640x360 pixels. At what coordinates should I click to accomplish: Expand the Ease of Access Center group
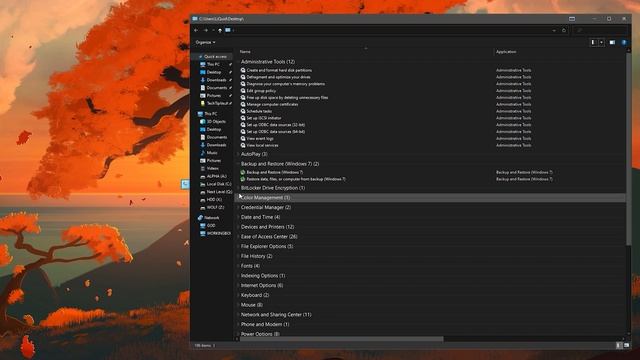pos(269,237)
